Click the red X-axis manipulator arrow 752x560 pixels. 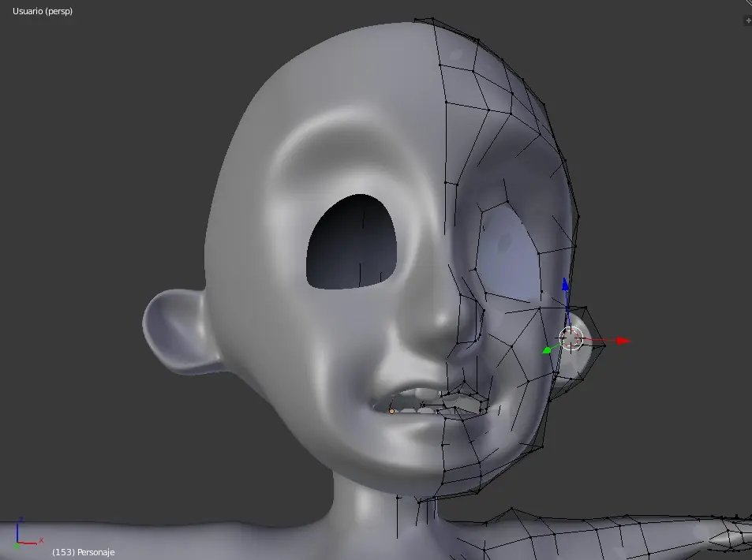coord(623,341)
